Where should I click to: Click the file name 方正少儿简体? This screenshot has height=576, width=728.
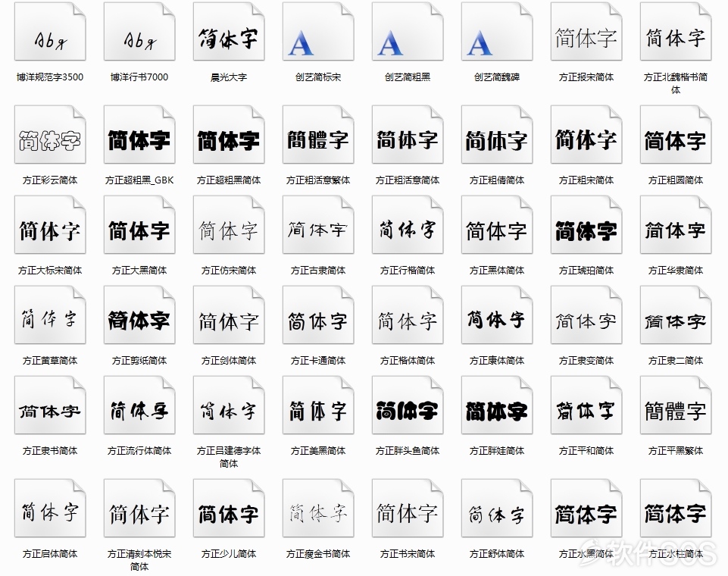229,554
